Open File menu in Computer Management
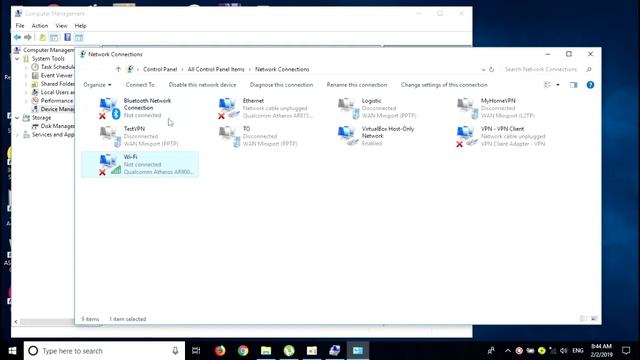 pyautogui.click(x=20, y=26)
